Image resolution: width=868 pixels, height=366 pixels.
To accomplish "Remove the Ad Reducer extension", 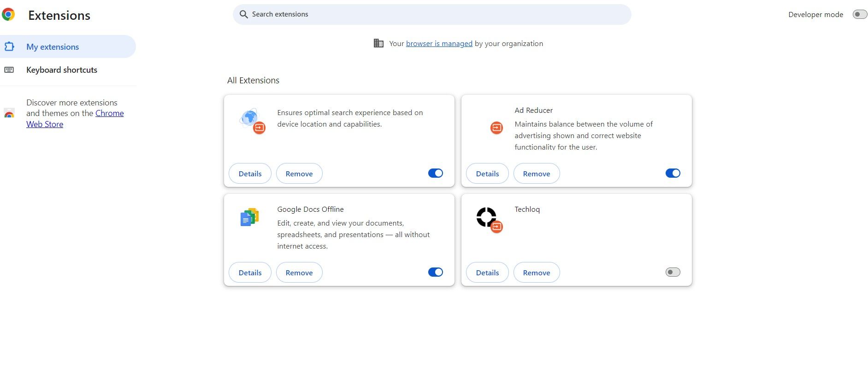I will pos(536,174).
